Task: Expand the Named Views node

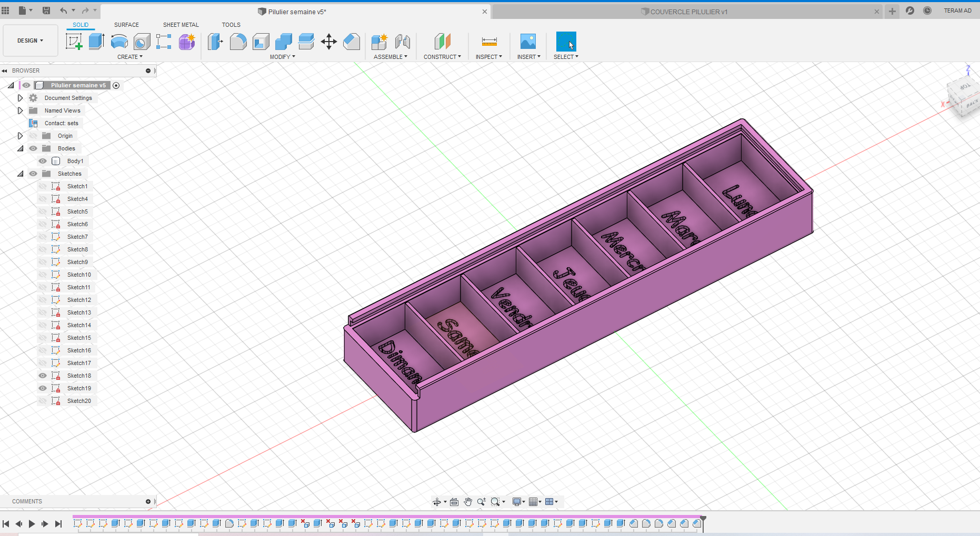Action: pos(21,110)
